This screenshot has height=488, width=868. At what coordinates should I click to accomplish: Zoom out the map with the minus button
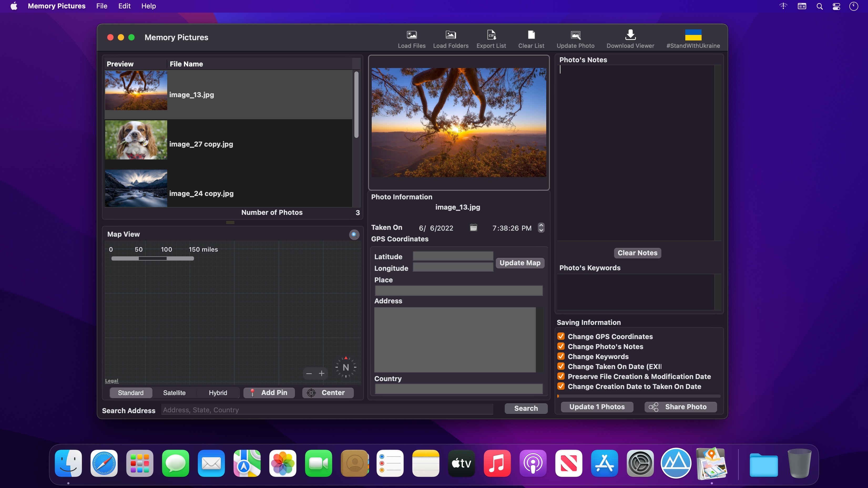309,373
